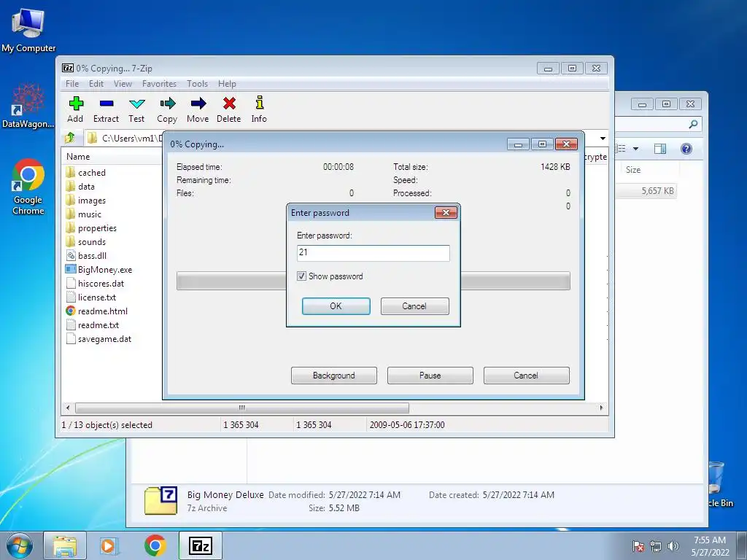The image size is (747, 560).
Task: Click the Info toolbar icon
Action: click(x=259, y=103)
